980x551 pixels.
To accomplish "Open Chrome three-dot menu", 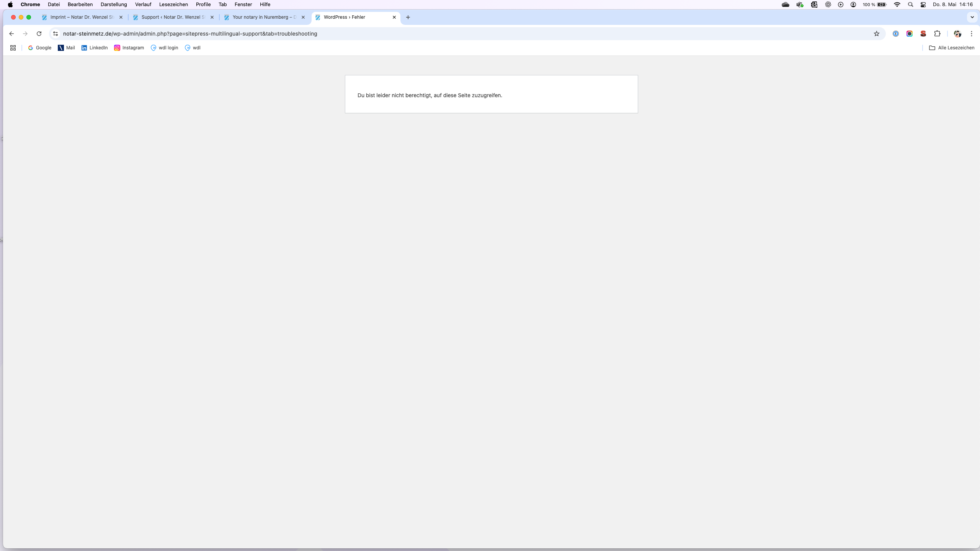I will click(x=972, y=34).
